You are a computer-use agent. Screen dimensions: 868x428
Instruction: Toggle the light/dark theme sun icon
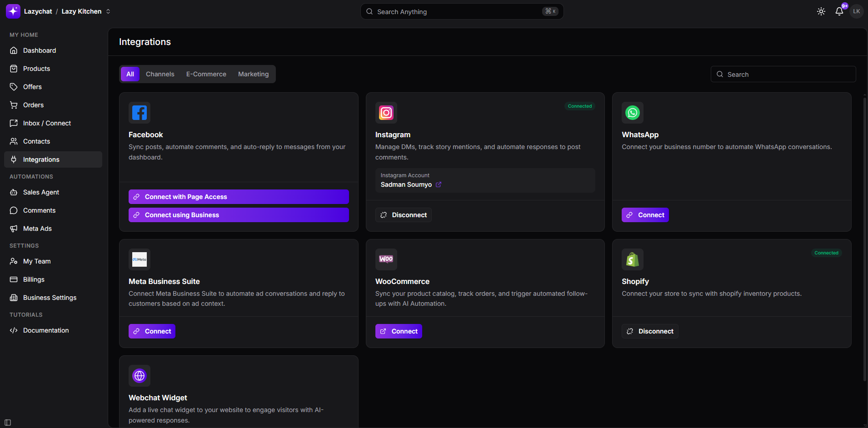821,11
